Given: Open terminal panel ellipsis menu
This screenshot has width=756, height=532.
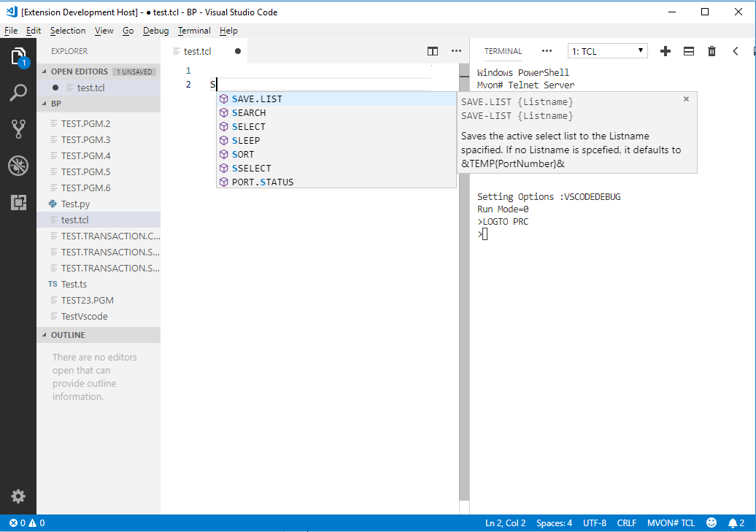Looking at the screenshot, I should 547,50.
